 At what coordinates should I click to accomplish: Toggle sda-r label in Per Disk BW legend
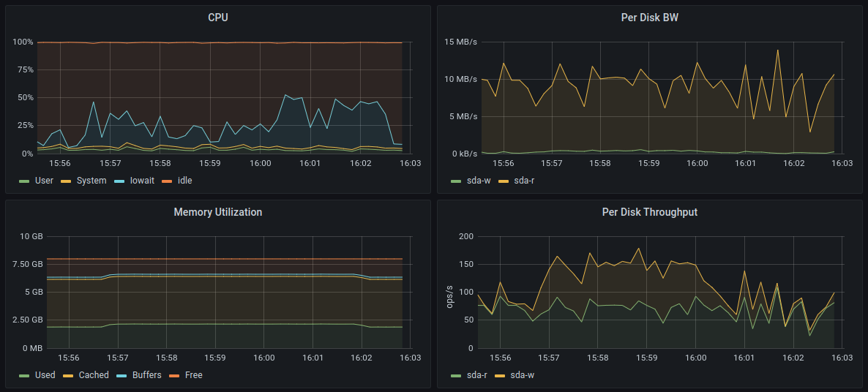point(523,181)
